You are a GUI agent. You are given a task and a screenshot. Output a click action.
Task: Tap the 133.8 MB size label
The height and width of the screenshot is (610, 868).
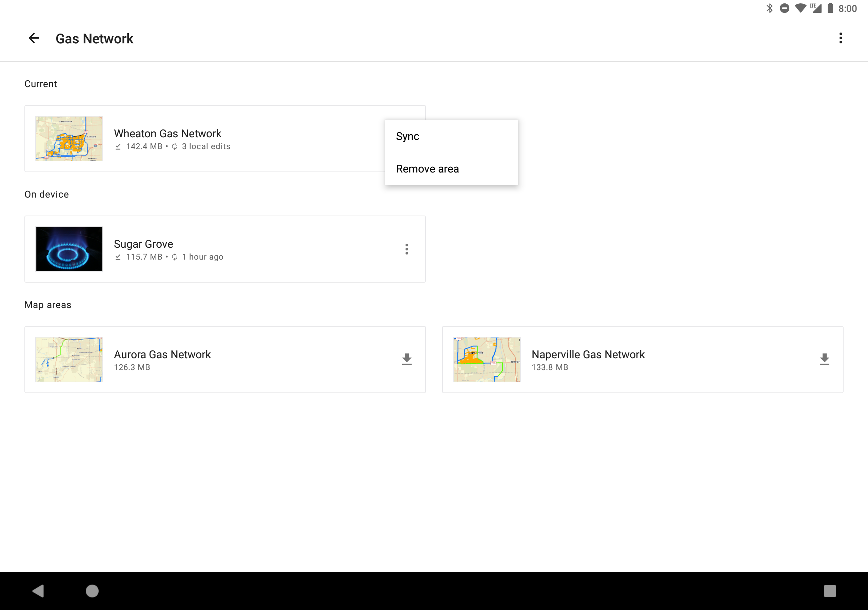550,367
